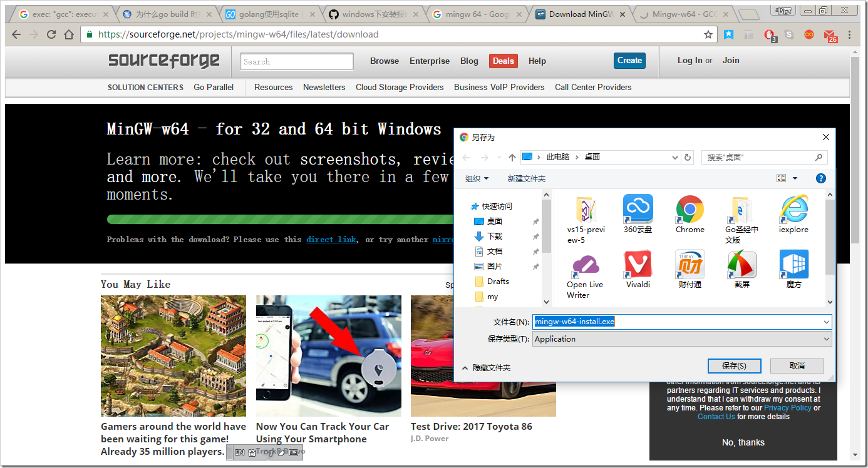
Task: Switch to the 为什么go build tab
Action: (167, 14)
